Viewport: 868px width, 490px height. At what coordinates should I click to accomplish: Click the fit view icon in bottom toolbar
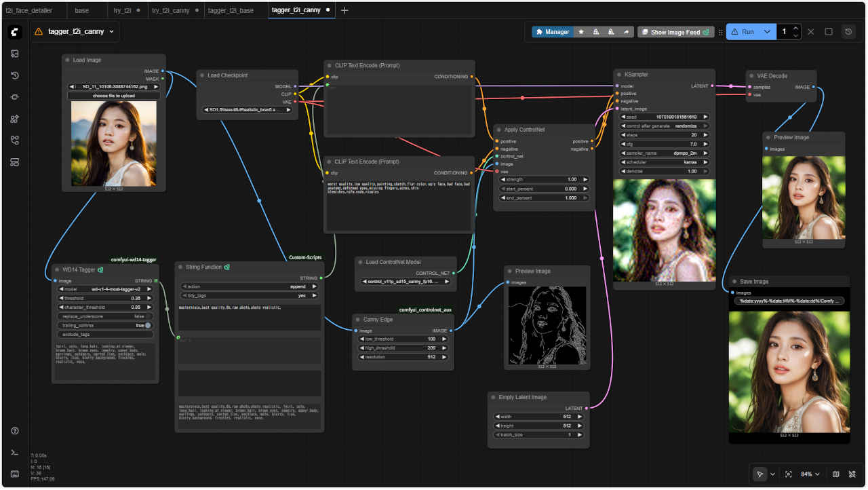click(789, 474)
